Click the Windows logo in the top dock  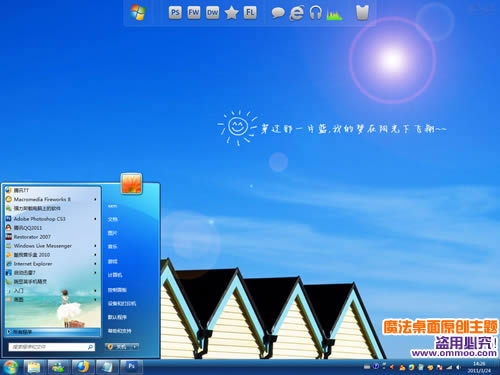tap(138, 13)
